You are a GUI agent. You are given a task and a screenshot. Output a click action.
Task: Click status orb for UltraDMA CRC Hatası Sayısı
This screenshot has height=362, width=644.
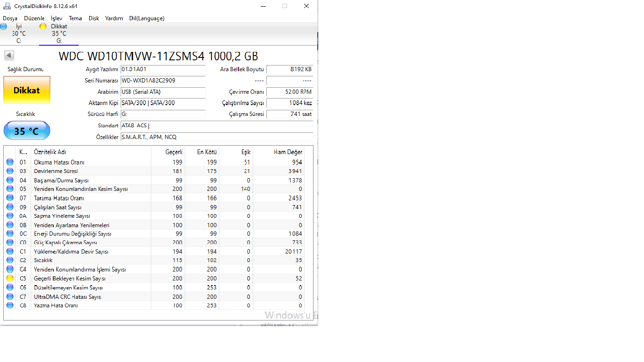(x=10, y=296)
